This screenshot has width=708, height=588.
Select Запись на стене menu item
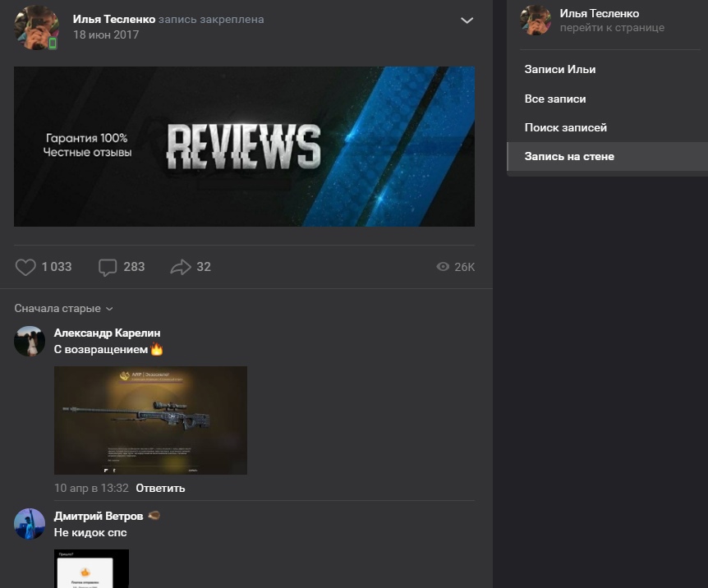(x=569, y=156)
